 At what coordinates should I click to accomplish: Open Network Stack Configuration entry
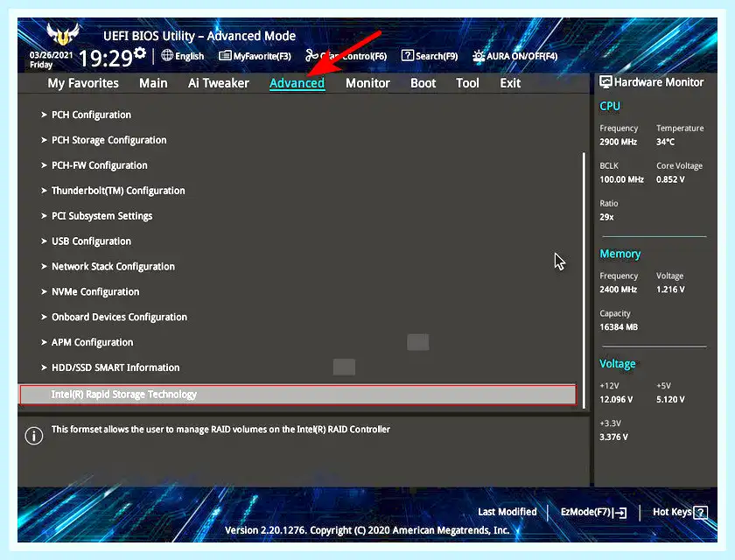click(113, 267)
